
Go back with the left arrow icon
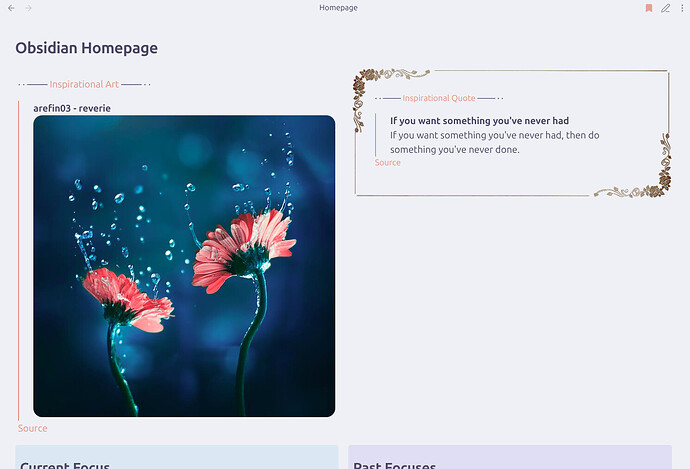11,8
